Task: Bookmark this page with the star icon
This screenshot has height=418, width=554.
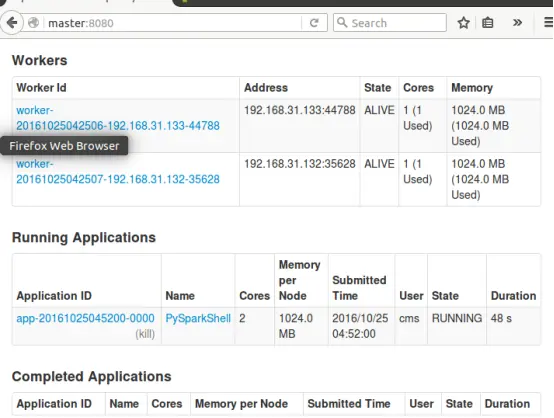Action: pyautogui.click(x=463, y=23)
